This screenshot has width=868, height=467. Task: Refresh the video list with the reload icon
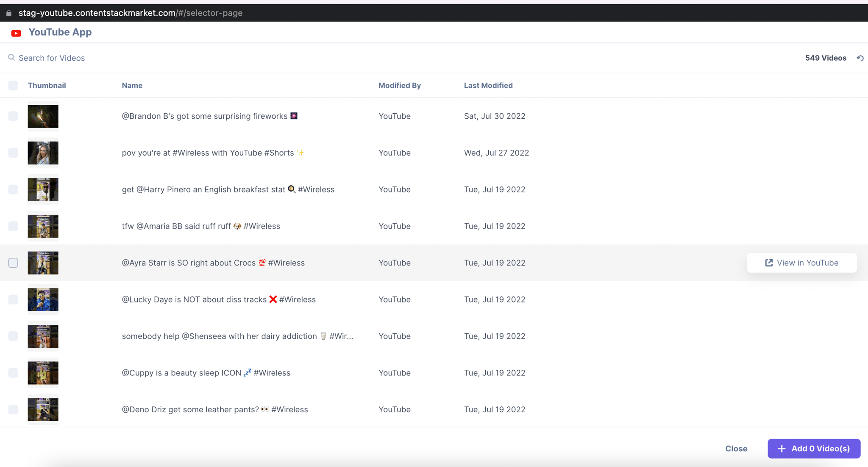pyautogui.click(x=860, y=58)
